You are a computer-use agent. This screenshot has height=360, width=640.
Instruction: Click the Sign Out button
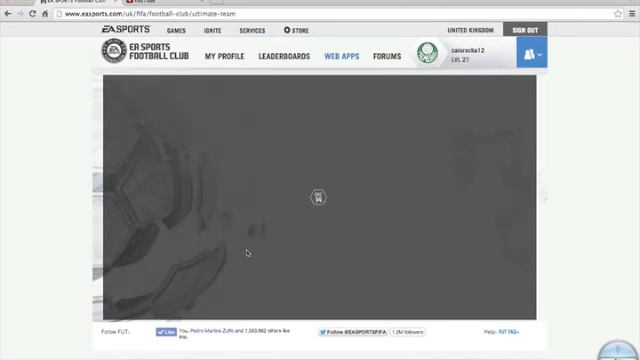click(525, 30)
